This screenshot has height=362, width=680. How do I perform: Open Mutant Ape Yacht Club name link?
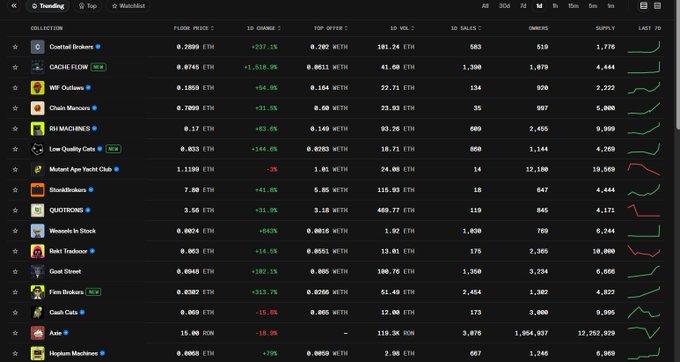click(x=81, y=170)
